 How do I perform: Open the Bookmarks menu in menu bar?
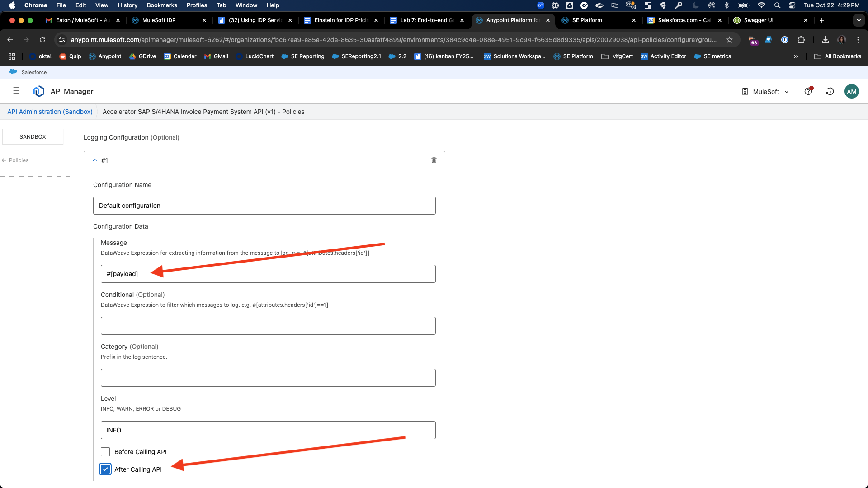click(162, 5)
